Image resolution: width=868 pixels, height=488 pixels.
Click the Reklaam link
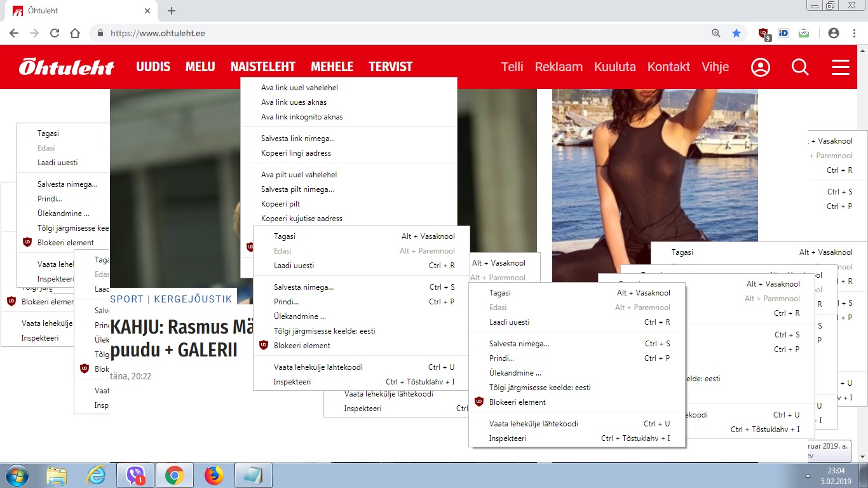click(x=559, y=67)
